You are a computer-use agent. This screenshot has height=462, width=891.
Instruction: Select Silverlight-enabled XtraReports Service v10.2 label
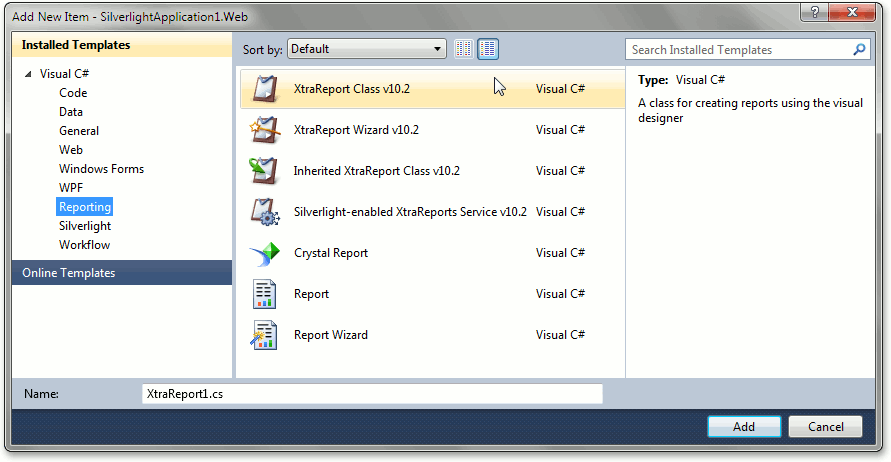click(x=410, y=212)
